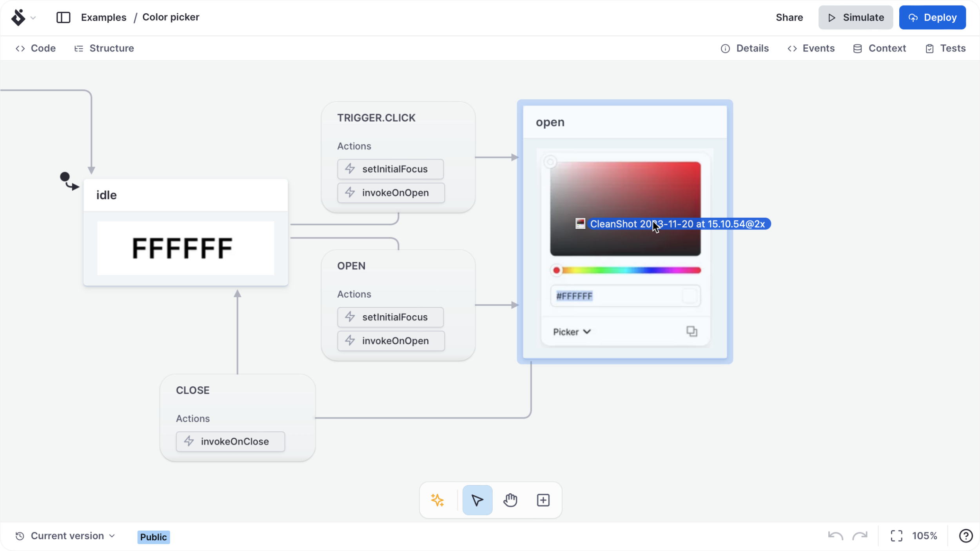980x551 pixels.
Task: Click the add/plus node tool
Action: click(x=543, y=500)
